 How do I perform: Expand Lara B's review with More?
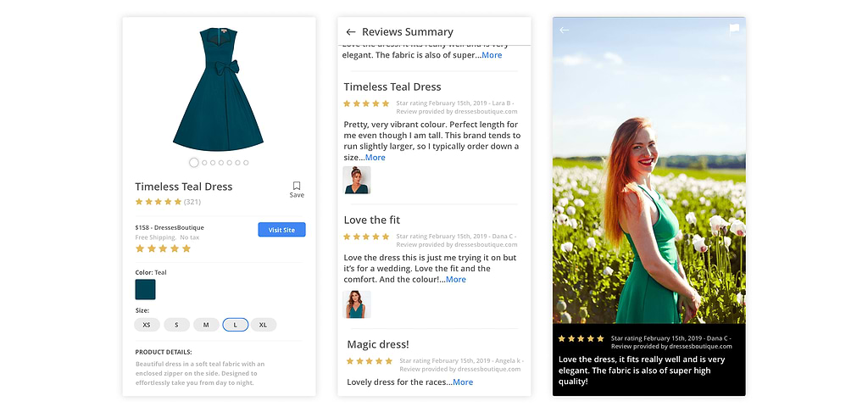pos(375,158)
